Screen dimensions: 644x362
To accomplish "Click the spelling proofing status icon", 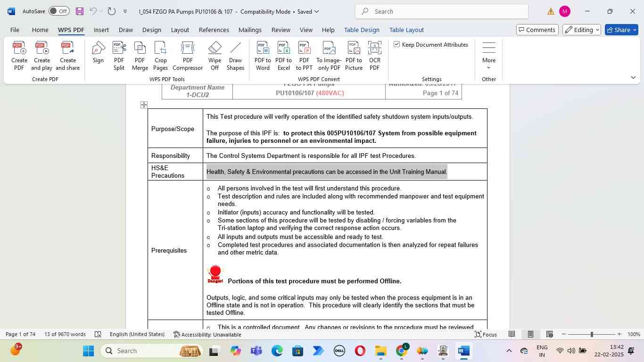I will [98, 334].
